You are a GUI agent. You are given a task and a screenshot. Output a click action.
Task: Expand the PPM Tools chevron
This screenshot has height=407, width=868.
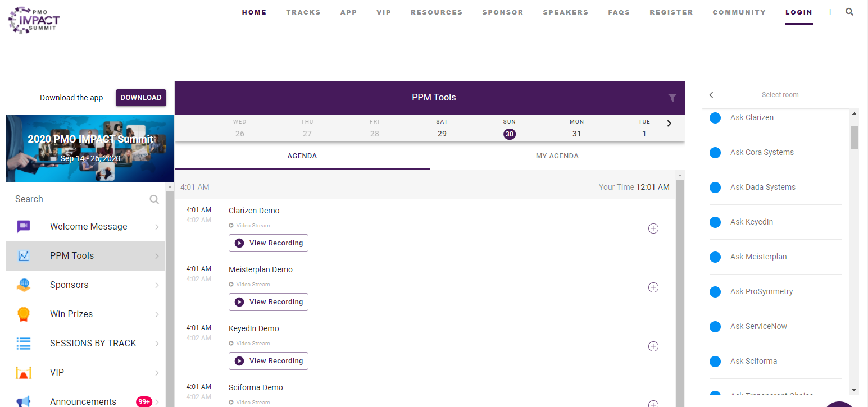157,256
